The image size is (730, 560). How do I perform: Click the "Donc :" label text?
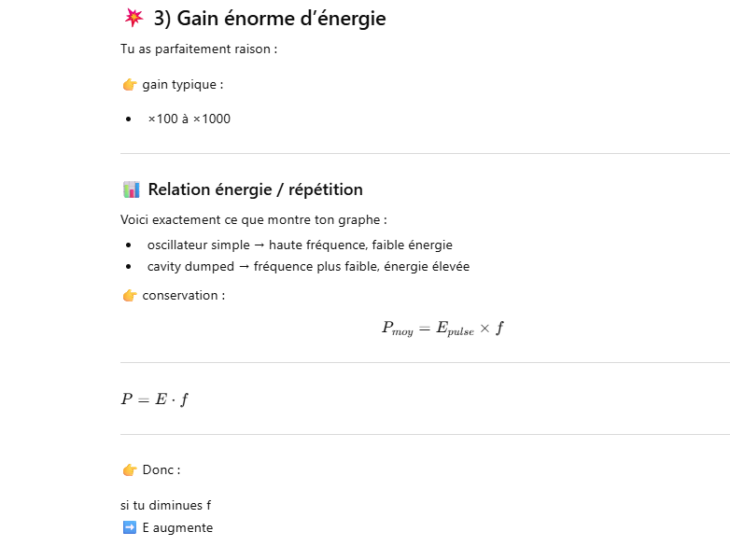(161, 469)
